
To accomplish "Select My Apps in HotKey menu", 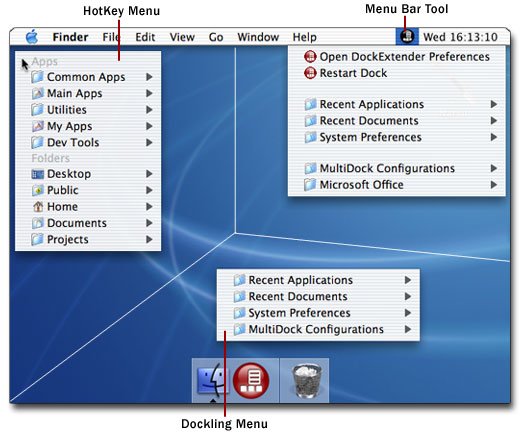I will point(88,126).
